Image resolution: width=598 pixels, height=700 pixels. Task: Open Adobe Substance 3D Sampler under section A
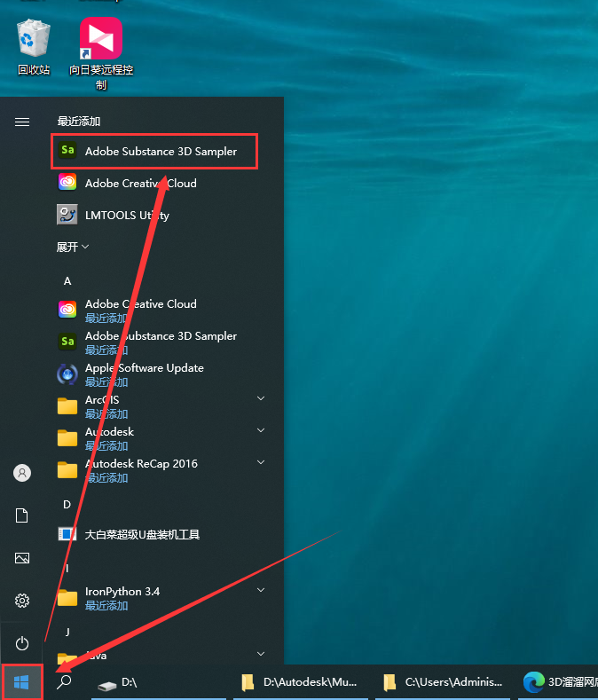[164, 342]
